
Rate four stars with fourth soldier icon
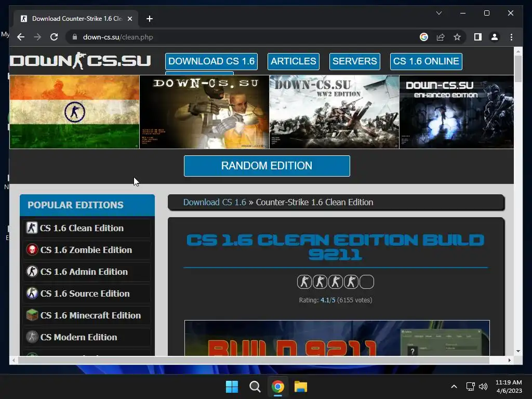pyautogui.click(x=351, y=282)
